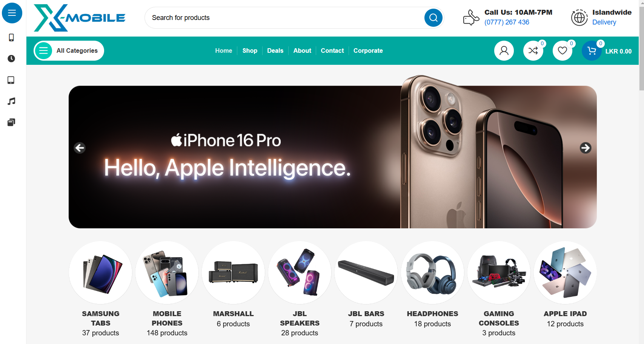
Task: Open the shopping cart icon
Action: (x=592, y=50)
